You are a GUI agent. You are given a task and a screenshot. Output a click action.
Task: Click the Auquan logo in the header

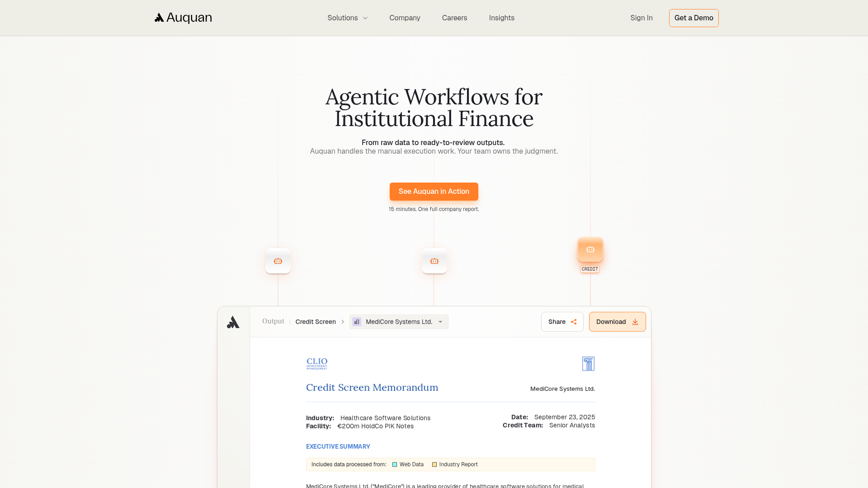(183, 18)
